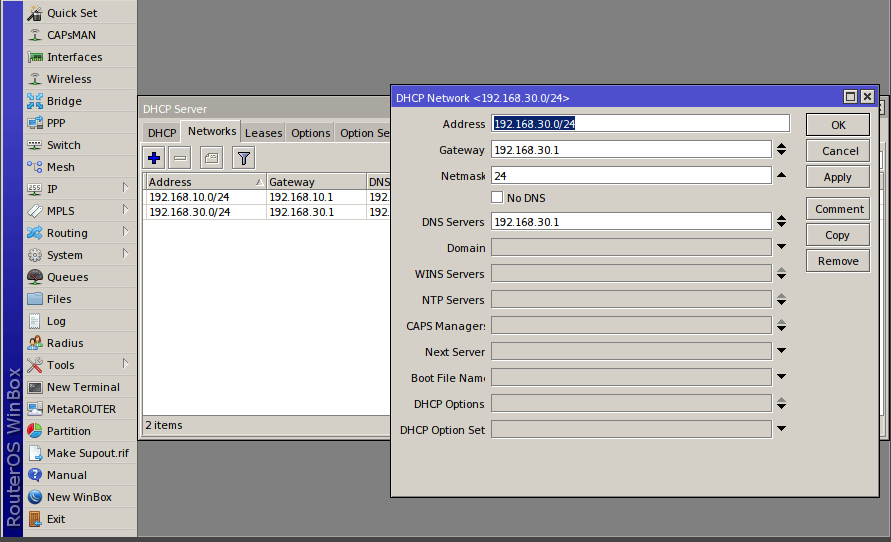Viewport: 891px width, 542px height.
Task: Select the 192.168.10.0/24 network row
Action: pyautogui.click(x=267, y=197)
